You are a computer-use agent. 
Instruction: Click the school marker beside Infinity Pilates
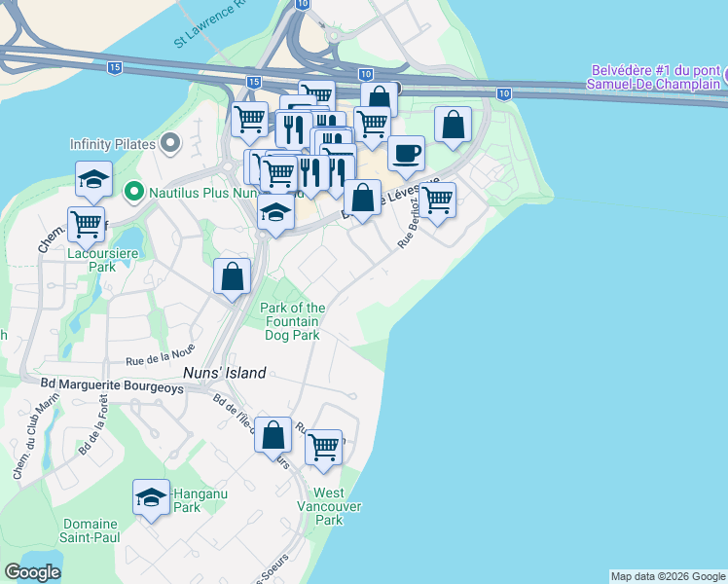click(93, 180)
